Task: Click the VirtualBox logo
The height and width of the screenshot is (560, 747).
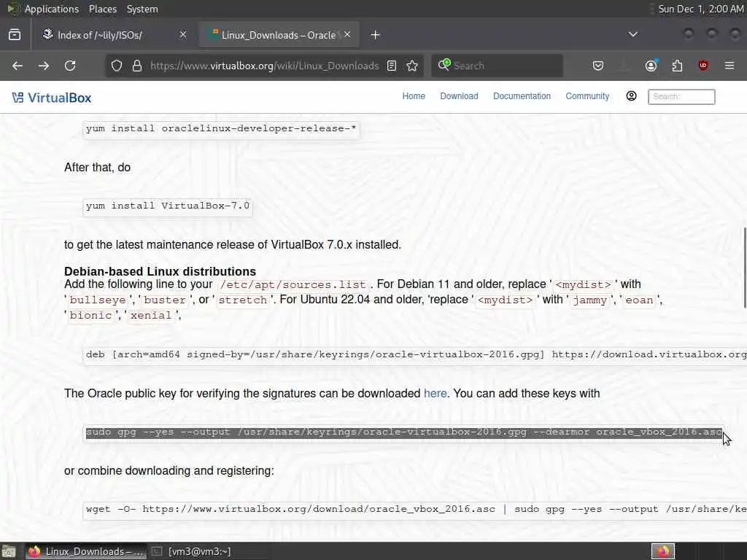Action: click(52, 98)
